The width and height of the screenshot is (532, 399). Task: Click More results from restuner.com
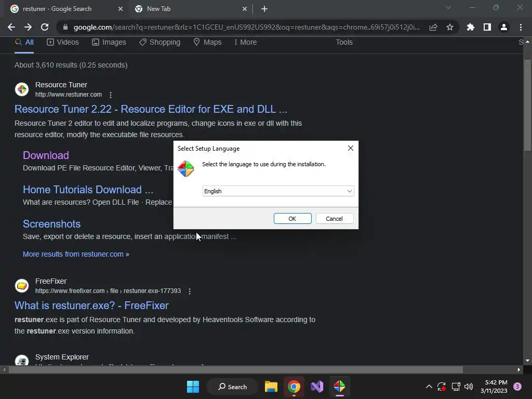[76, 254]
